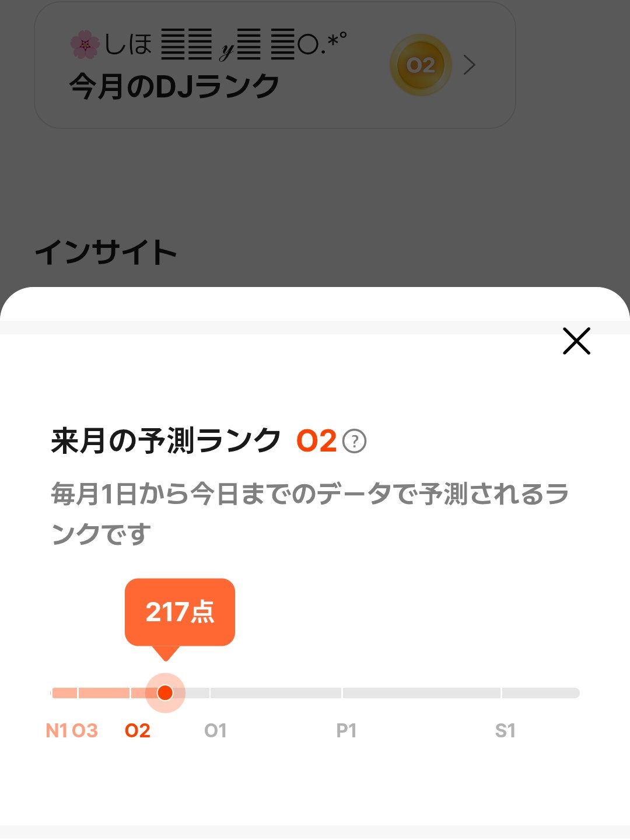The image size is (630, 840).
Task: Select the P1 rank label
Action: 346,730
